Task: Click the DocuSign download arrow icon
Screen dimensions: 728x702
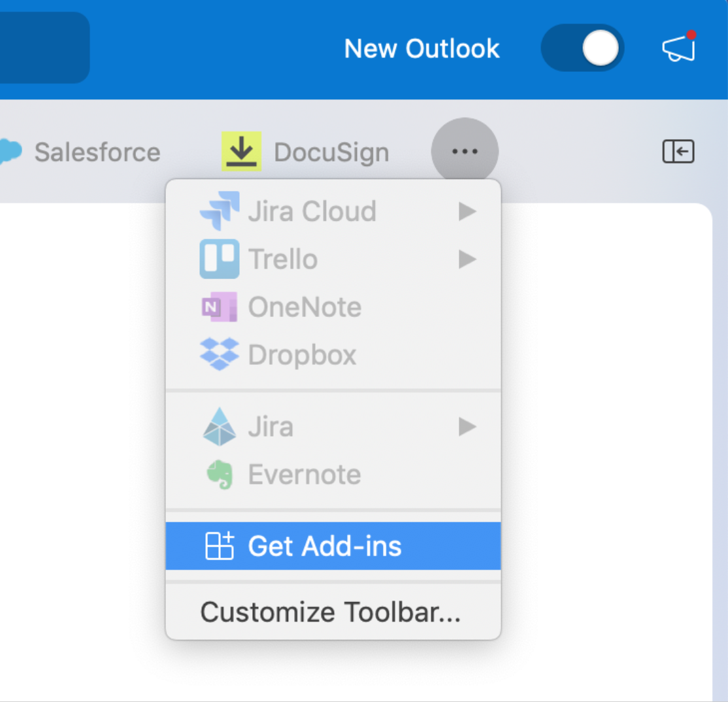Action: (241, 152)
